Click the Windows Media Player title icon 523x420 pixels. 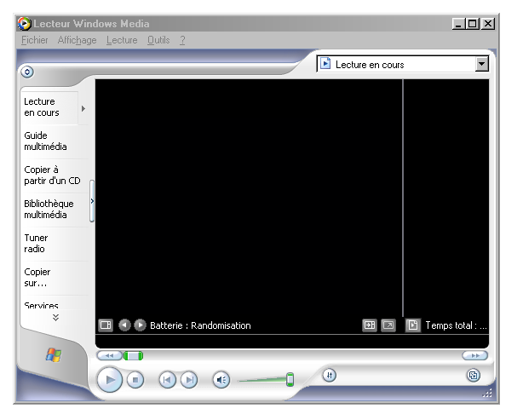click(25, 23)
